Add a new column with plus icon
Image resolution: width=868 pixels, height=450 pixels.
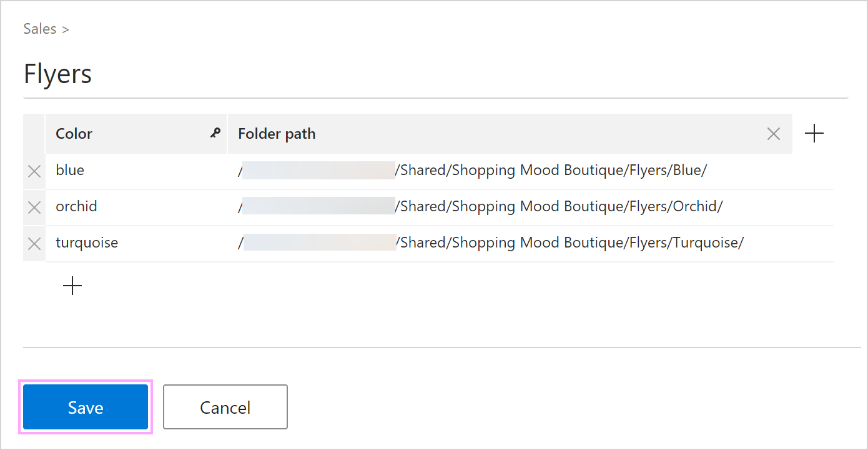[x=814, y=133]
